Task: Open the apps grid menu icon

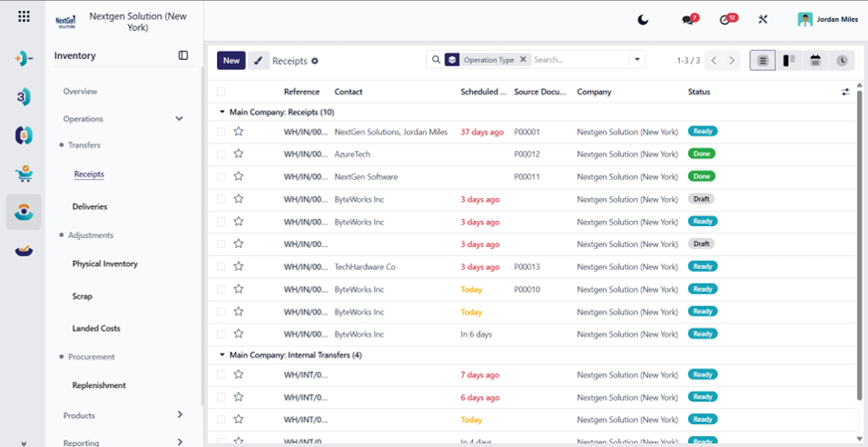Action: (24, 16)
